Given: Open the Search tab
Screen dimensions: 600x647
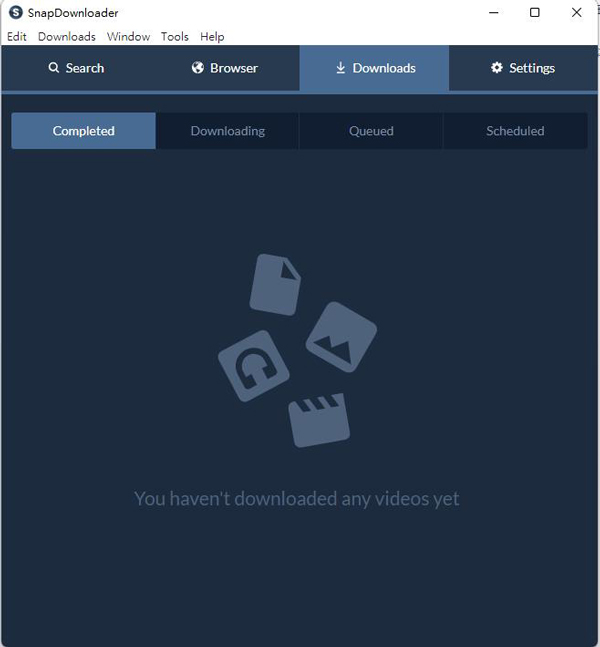Looking at the screenshot, I should 76,68.
